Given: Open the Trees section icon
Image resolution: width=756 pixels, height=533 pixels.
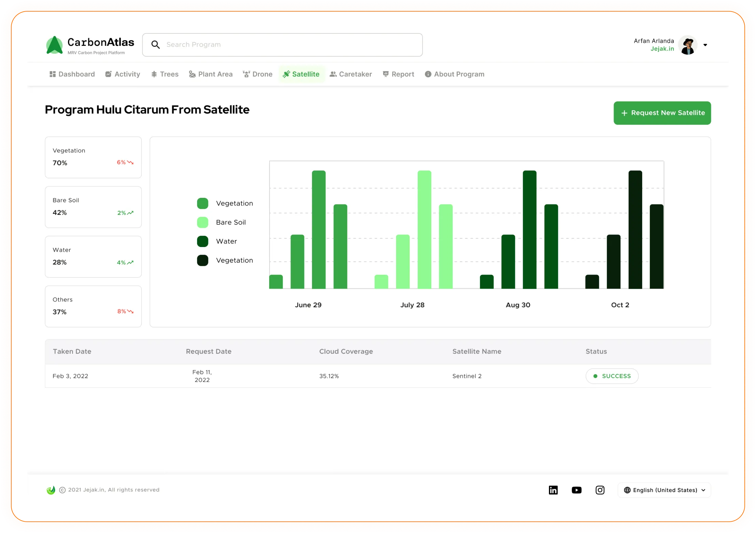Looking at the screenshot, I should click(x=155, y=74).
